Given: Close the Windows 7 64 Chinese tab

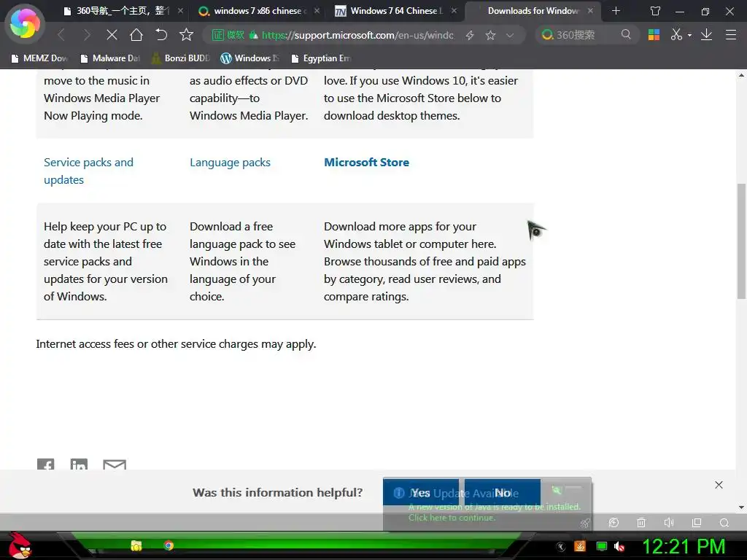Looking at the screenshot, I should tap(454, 10).
